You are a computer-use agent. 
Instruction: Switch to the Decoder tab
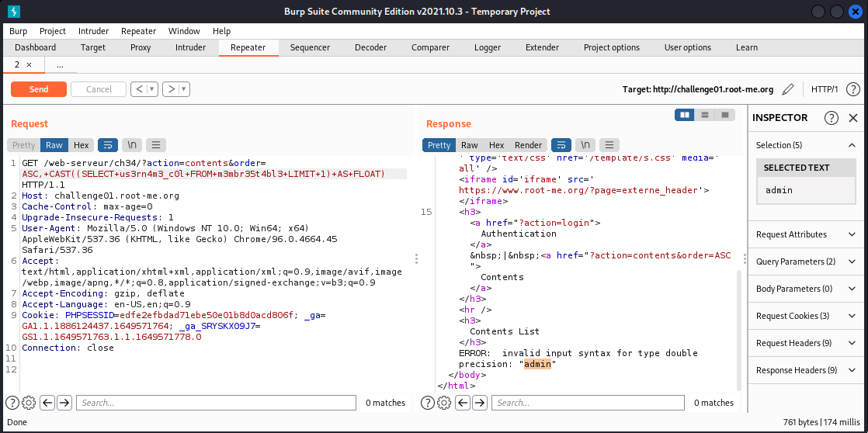pyautogui.click(x=371, y=47)
